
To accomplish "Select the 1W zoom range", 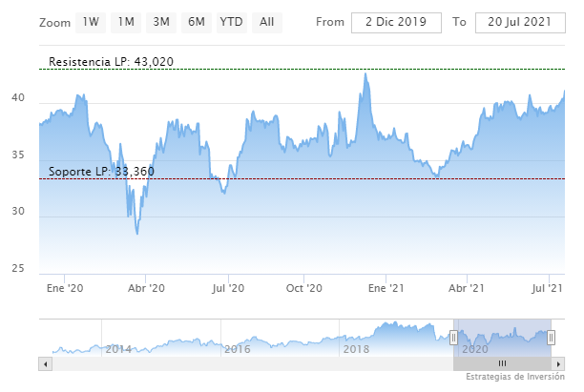I will coord(91,21).
